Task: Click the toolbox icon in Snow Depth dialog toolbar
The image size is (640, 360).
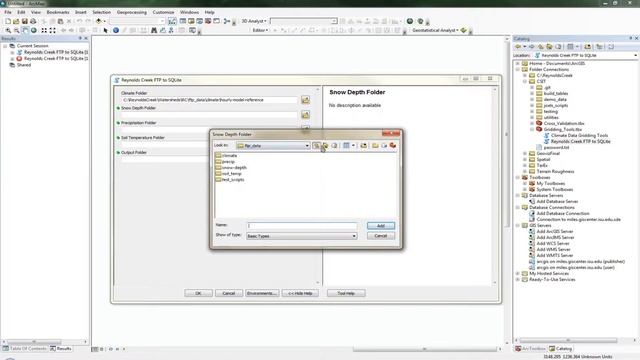Action: click(x=393, y=146)
